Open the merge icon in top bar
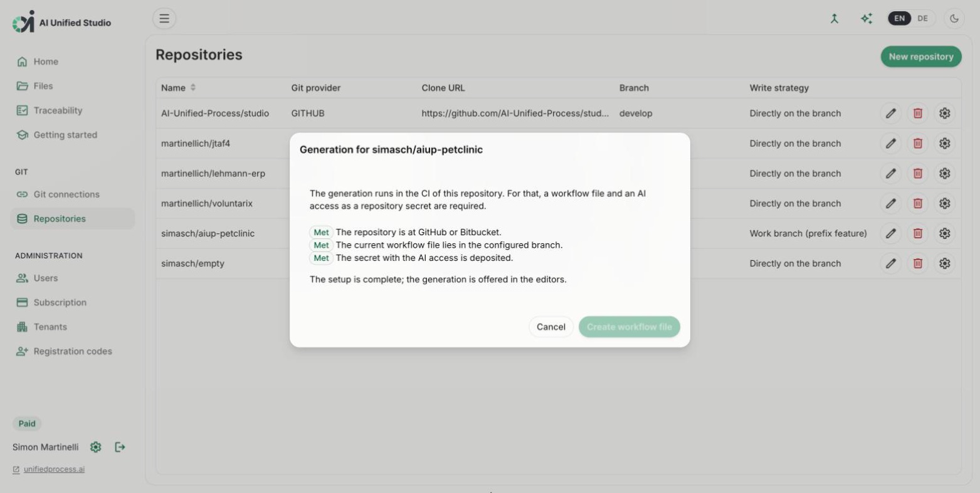 [x=834, y=19]
